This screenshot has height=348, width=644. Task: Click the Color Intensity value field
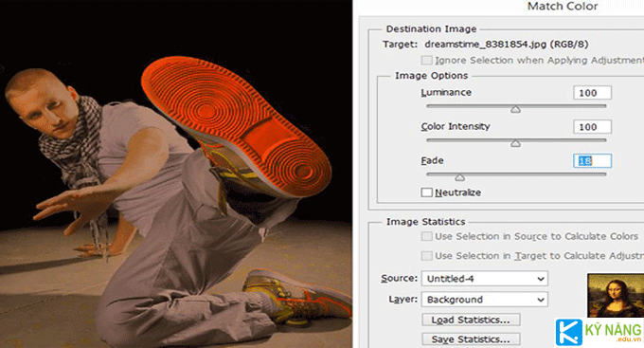point(592,127)
